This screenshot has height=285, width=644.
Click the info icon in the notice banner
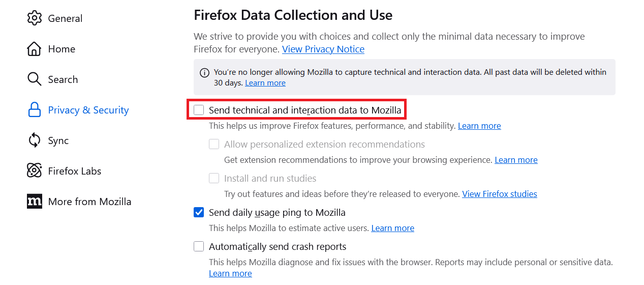[204, 73]
